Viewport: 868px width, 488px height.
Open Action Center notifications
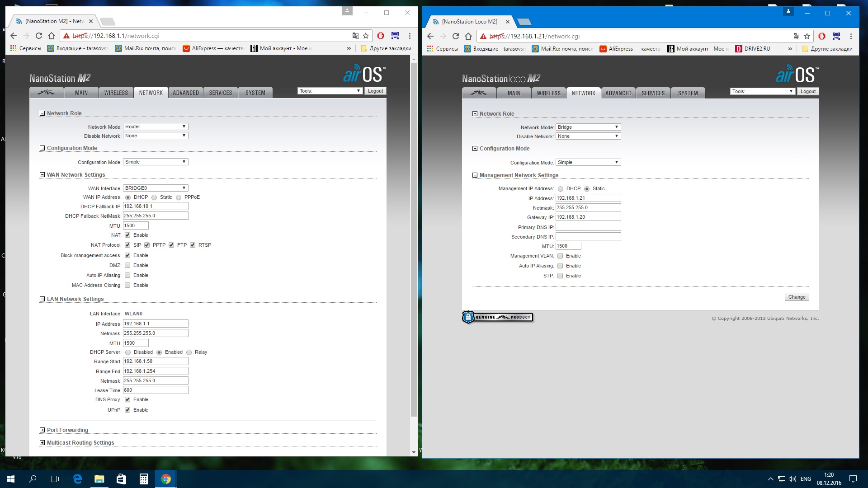[x=853, y=479]
